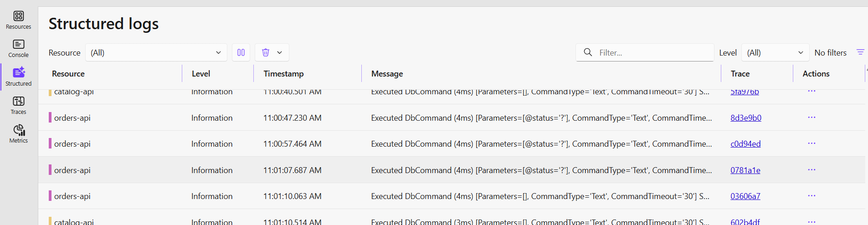Image resolution: width=868 pixels, height=225 pixels.
Task: Sort by the Timestamp column header
Action: [x=283, y=73]
